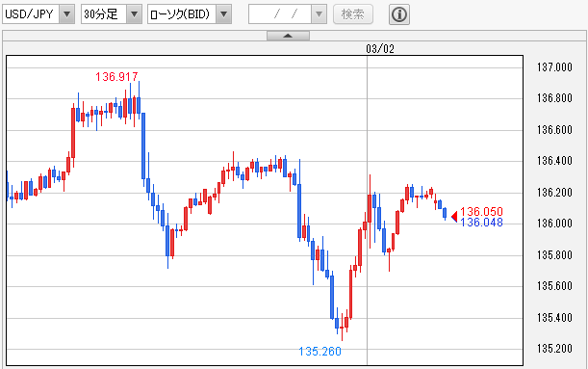This screenshot has width=588, height=369.
Task: Click the 136.800 axis label
Action: tap(554, 98)
